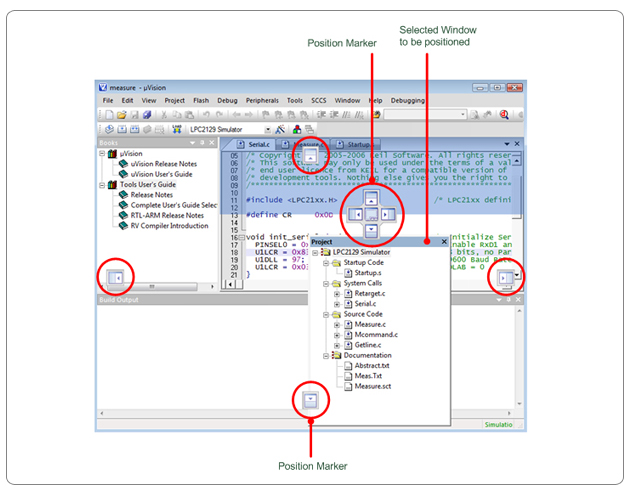The width and height of the screenshot is (630, 495).
Task: Collapse the Startup Code group in Project
Action: tap(326, 263)
